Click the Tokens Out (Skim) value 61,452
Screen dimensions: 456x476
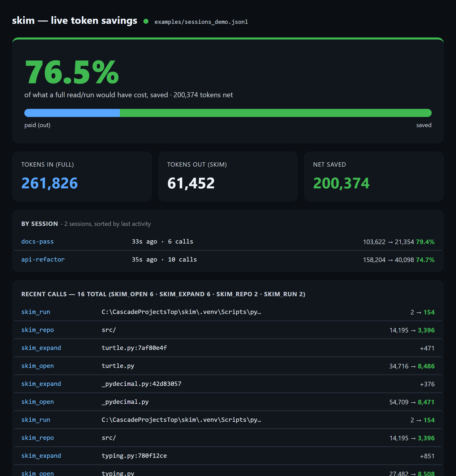tap(191, 183)
